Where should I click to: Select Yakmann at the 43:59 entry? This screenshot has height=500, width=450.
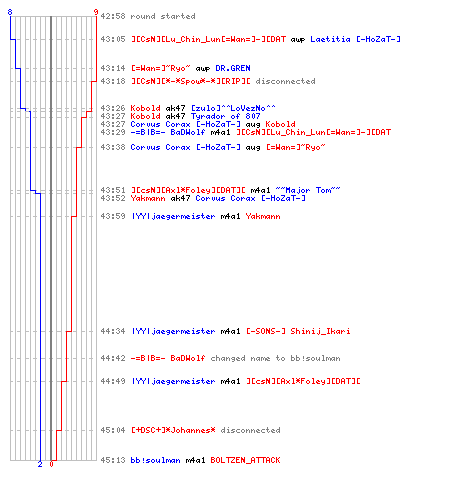(263, 216)
